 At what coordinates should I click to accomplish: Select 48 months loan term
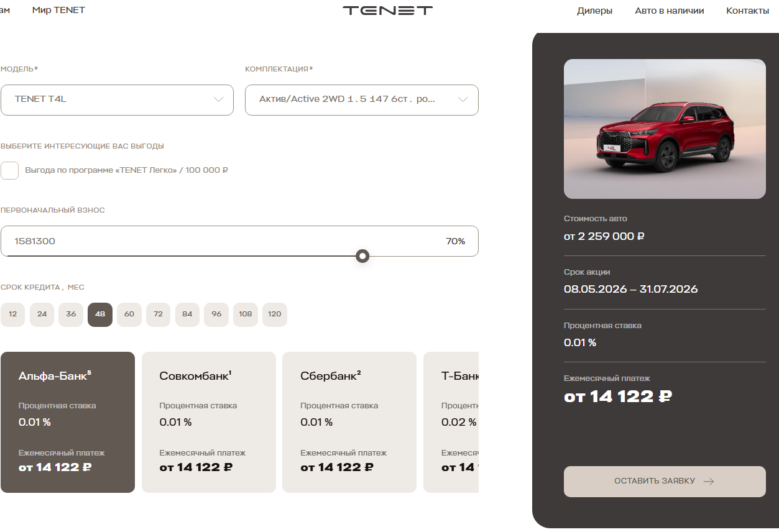(100, 314)
